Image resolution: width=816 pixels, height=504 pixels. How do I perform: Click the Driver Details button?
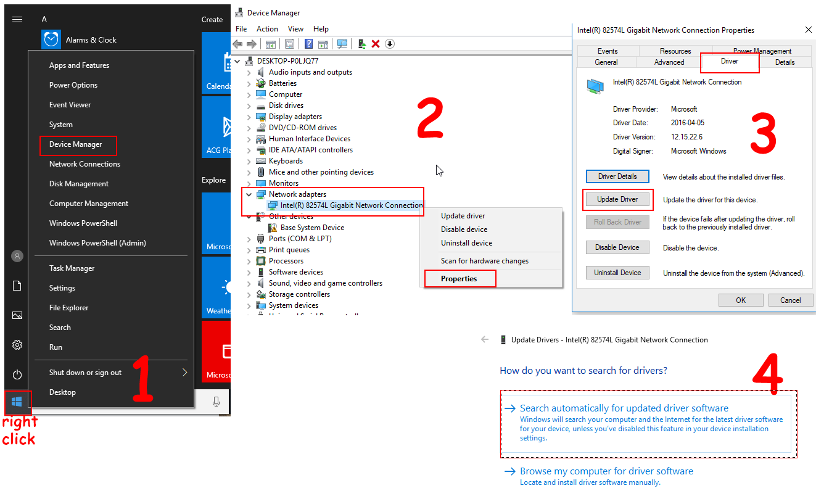617,176
